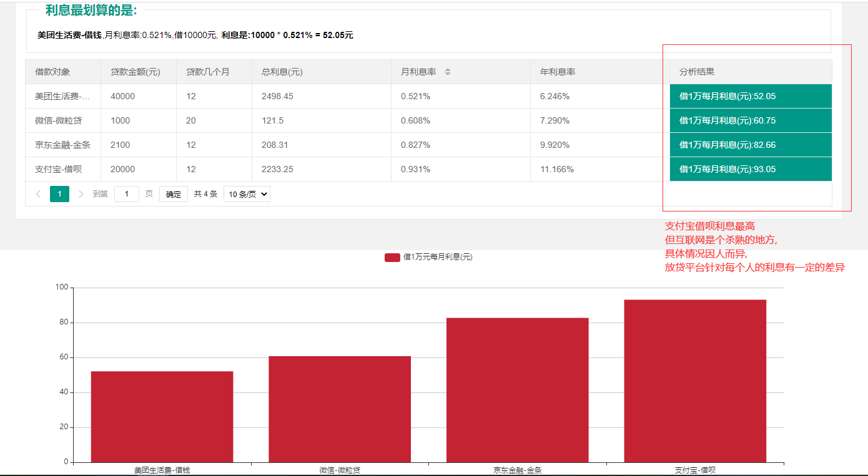Click loan amount cell 20000
This screenshot has height=476, width=868.
point(139,169)
